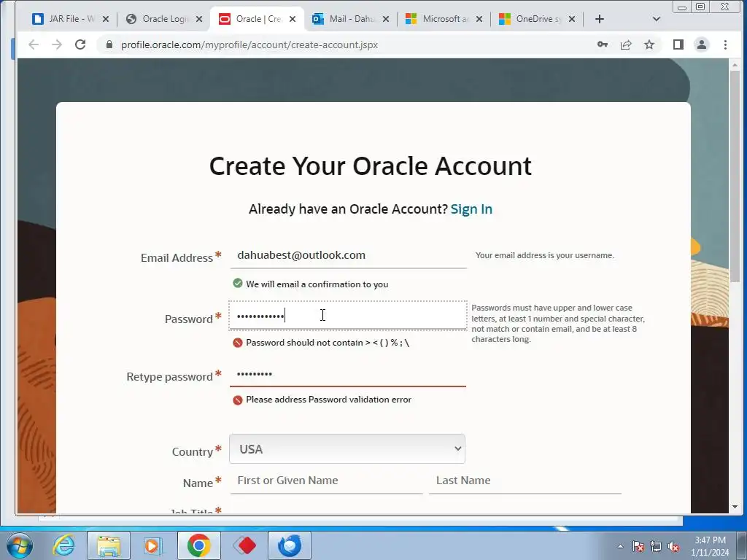The image size is (747, 560).
Task: Close the Mail - Dahua tab
Action: point(386,19)
